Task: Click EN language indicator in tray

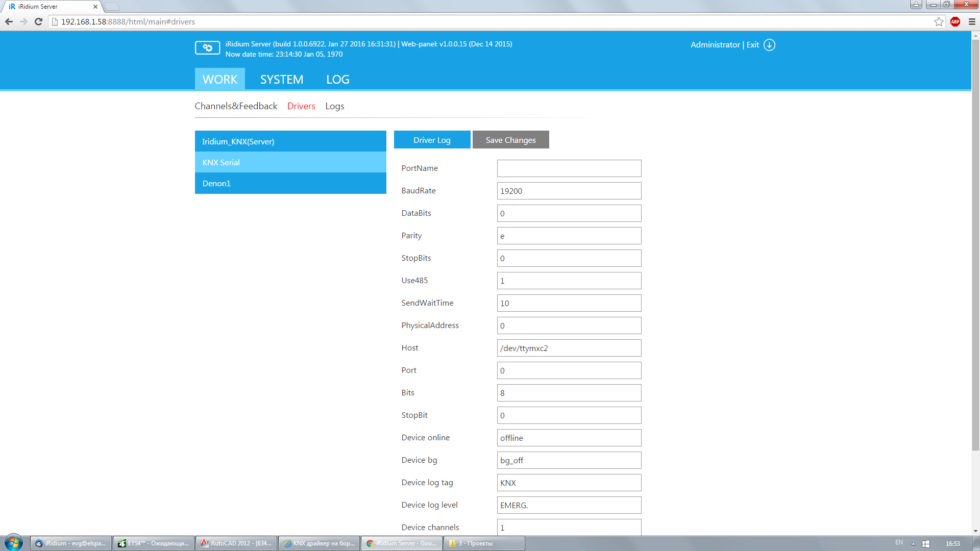Action: (899, 543)
